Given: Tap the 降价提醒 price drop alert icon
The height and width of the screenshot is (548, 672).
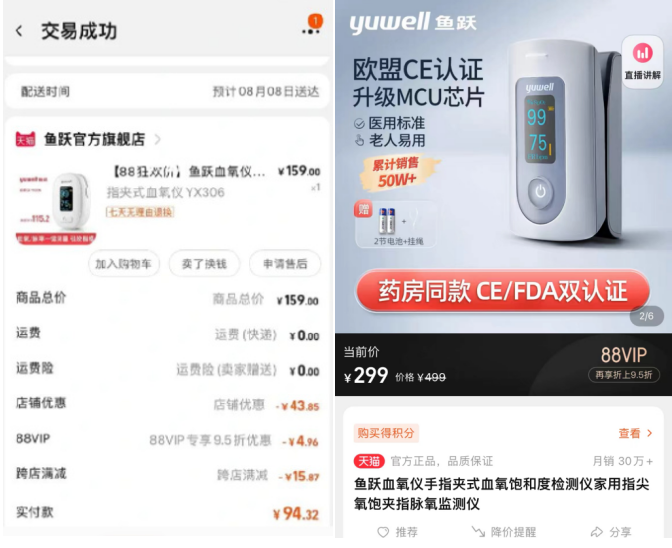Looking at the screenshot, I should coord(478,532).
